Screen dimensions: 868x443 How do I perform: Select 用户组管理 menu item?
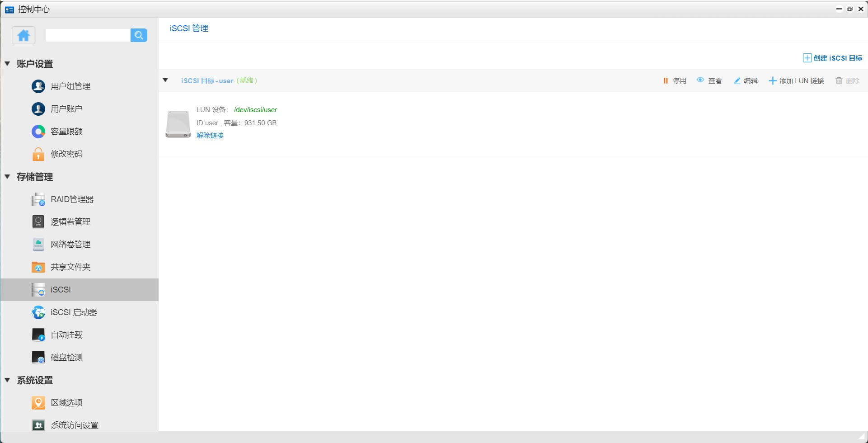tap(70, 86)
